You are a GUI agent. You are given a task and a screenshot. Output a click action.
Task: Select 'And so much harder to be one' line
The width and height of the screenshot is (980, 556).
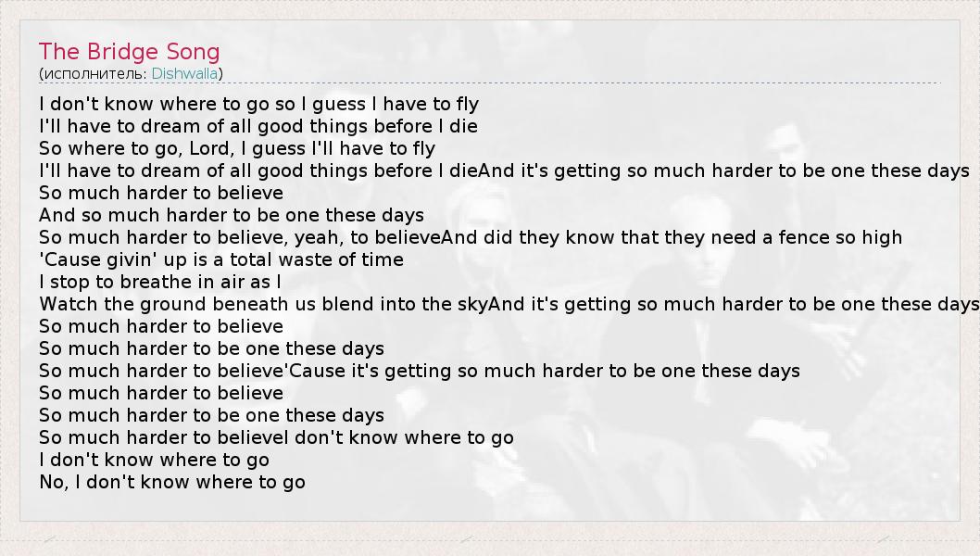tap(232, 215)
